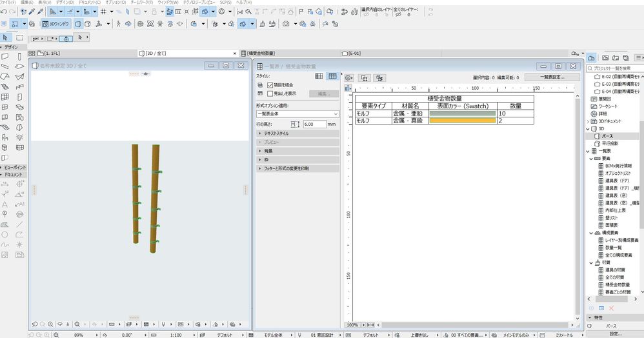Select the Marquee tool

tap(19, 37)
